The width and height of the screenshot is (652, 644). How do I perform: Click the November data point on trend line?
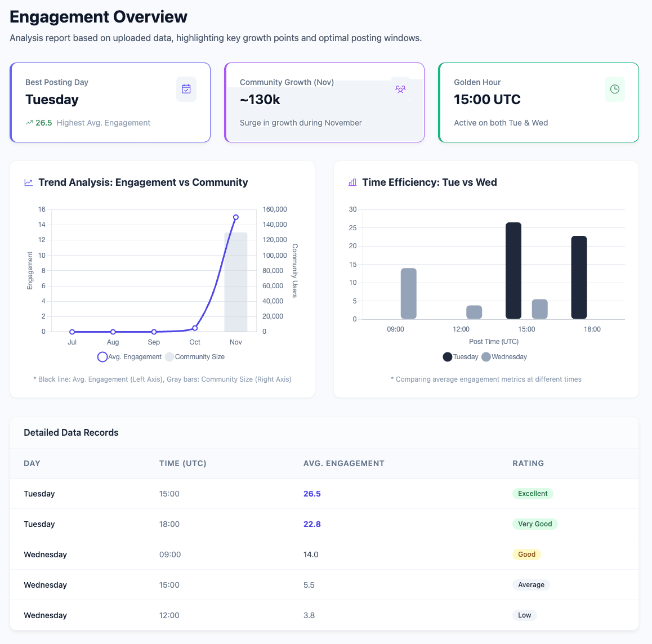(x=236, y=217)
